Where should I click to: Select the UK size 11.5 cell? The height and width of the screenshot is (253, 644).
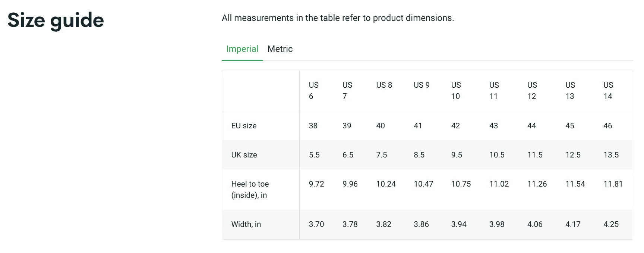[x=535, y=155]
